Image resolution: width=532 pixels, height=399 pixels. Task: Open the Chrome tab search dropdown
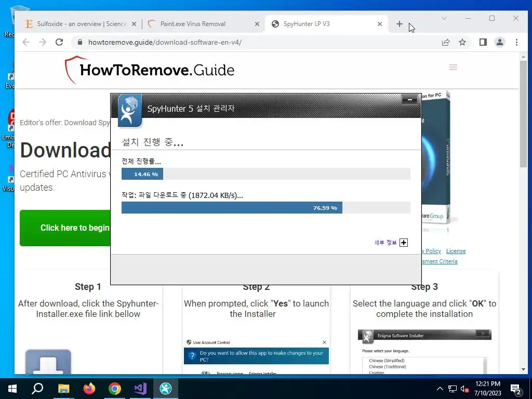pyautogui.click(x=444, y=18)
